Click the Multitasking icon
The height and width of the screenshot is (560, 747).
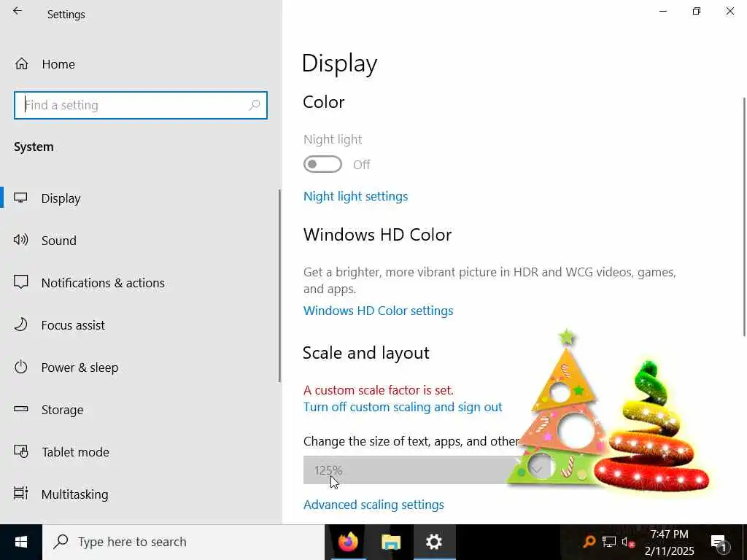coord(20,494)
